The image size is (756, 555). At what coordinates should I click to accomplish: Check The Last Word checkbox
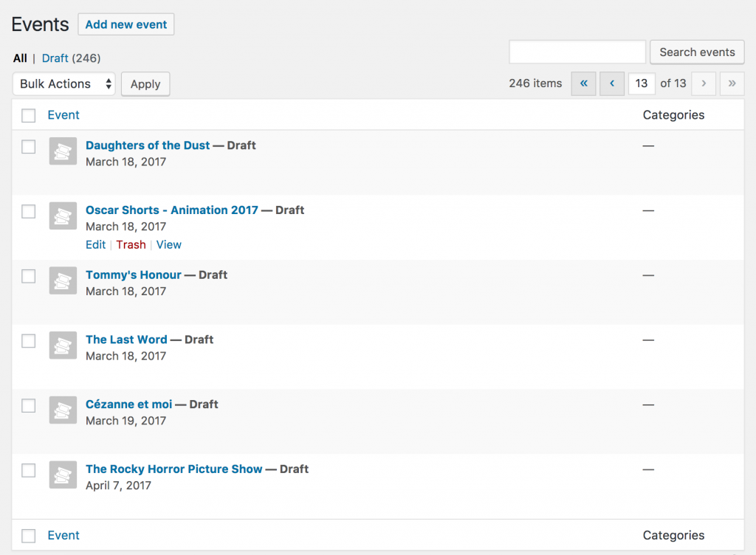pos(29,341)
